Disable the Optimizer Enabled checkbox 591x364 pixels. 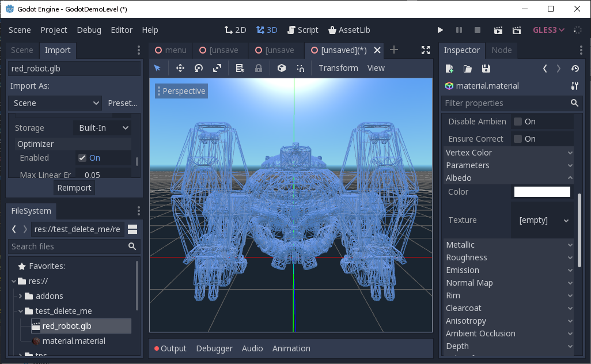[x=82, y=158]
